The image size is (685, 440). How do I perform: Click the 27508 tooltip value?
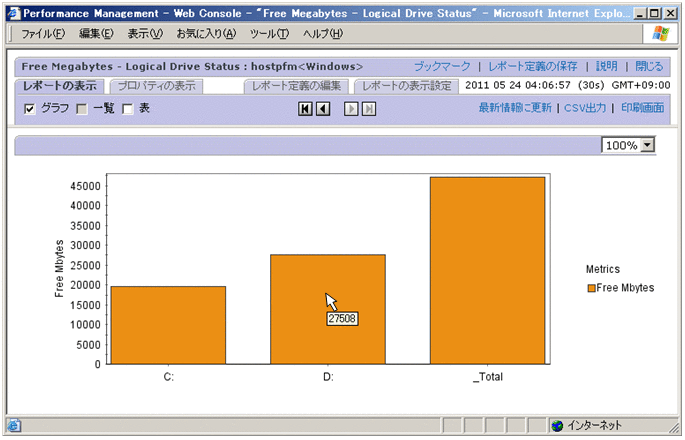tap(342, 319)
